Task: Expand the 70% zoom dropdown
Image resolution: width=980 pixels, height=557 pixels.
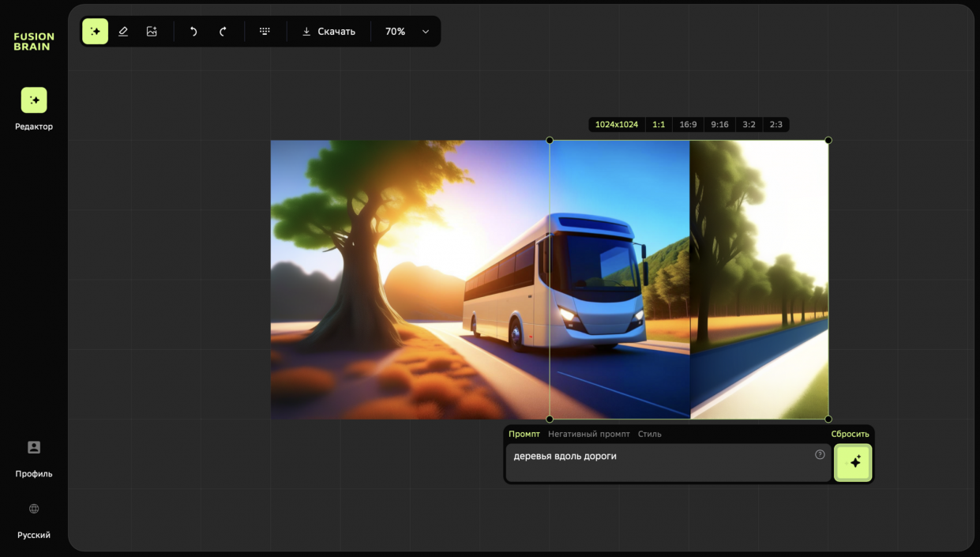Action: (x=425, y=32)
